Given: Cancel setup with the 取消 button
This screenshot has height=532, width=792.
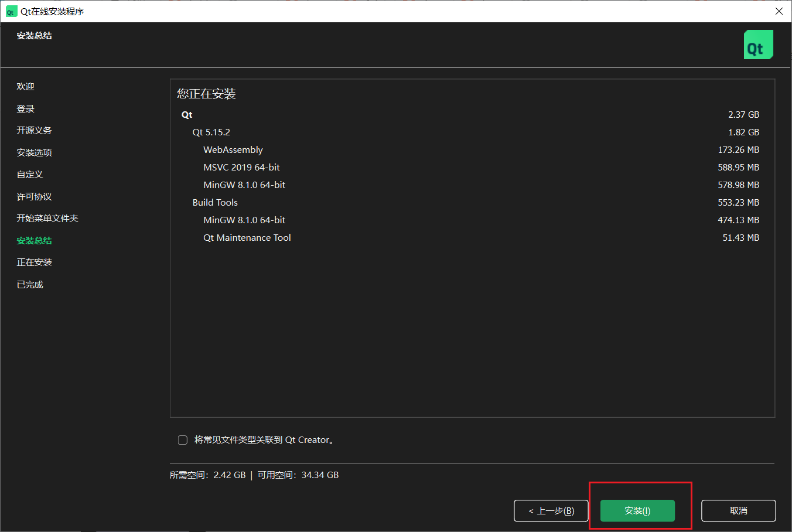Looking at the screenshot, I should click(x=738, y=511).
